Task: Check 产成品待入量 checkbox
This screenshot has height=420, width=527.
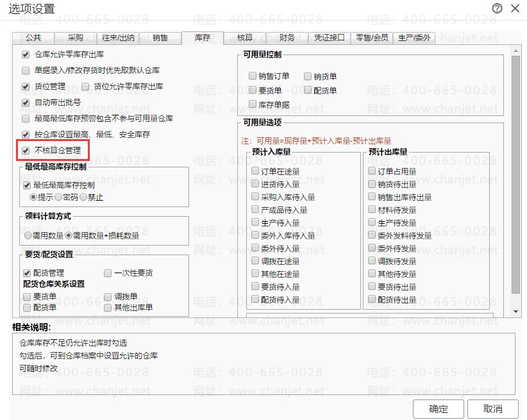Action: click(255, 210)
